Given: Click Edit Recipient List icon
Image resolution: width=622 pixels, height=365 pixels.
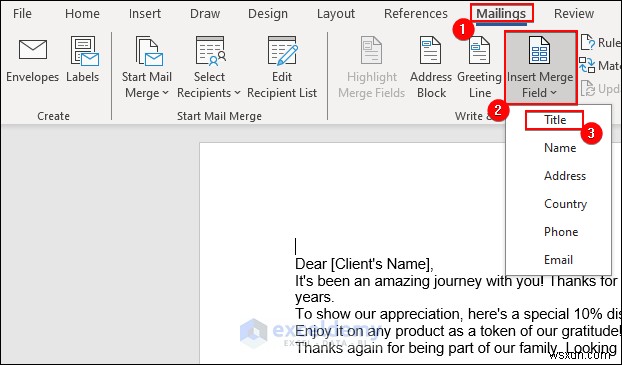Looking at the screenshot, I should pos(282,50).
